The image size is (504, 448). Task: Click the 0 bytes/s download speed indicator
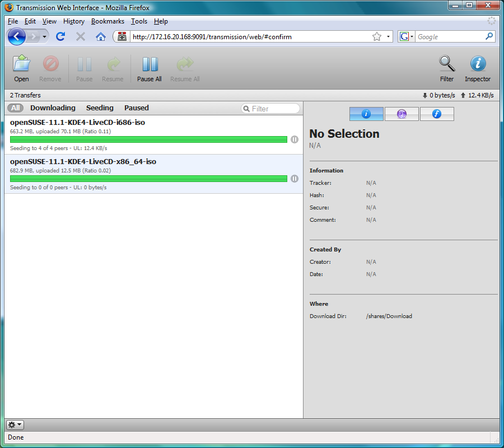[x=438, y=95]
